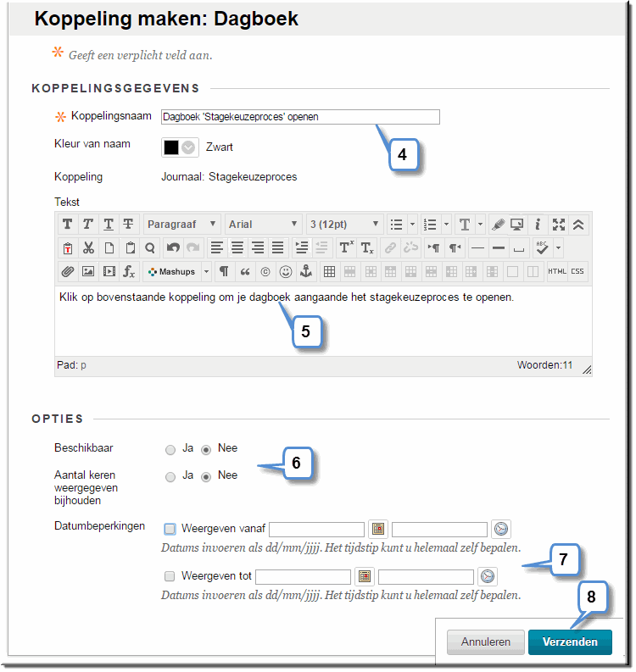Toggle the spell check ABC icon
This screenshot has height=672, width=636.
click(x=544, y=248)
